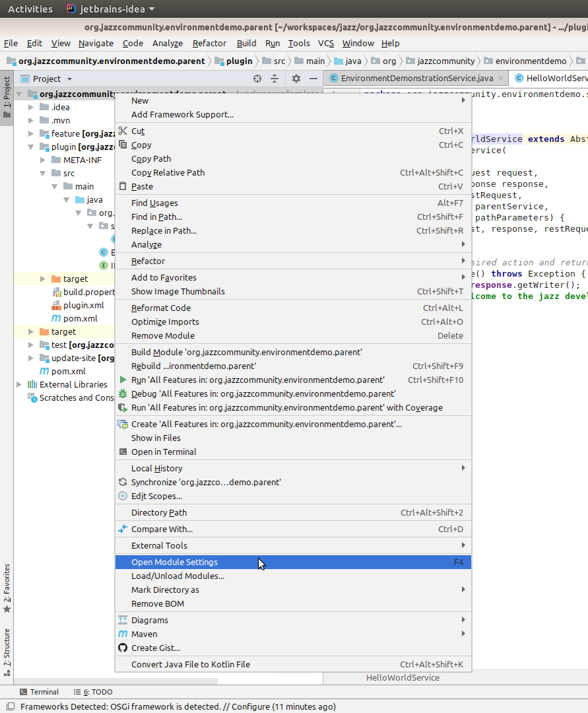Click the HelloWorldService editor breadcrumb
The image size is (588, 713).
point(403,677)
